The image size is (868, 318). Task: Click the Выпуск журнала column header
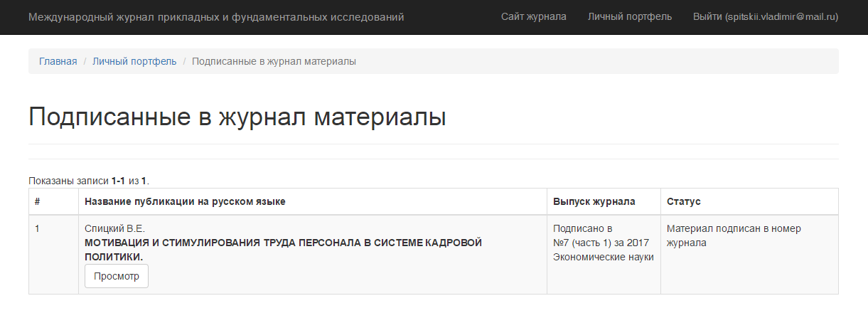coord(594,201)
